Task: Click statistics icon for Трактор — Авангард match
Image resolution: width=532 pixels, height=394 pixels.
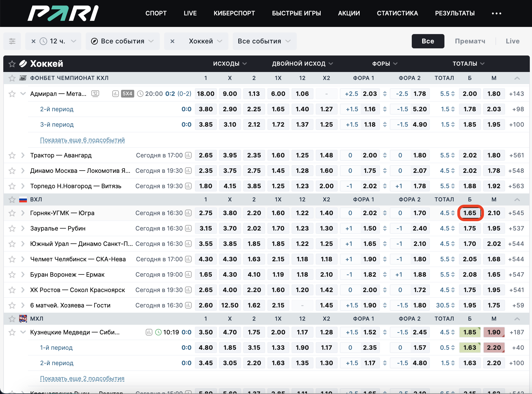Action: click(x=188, y=155)
